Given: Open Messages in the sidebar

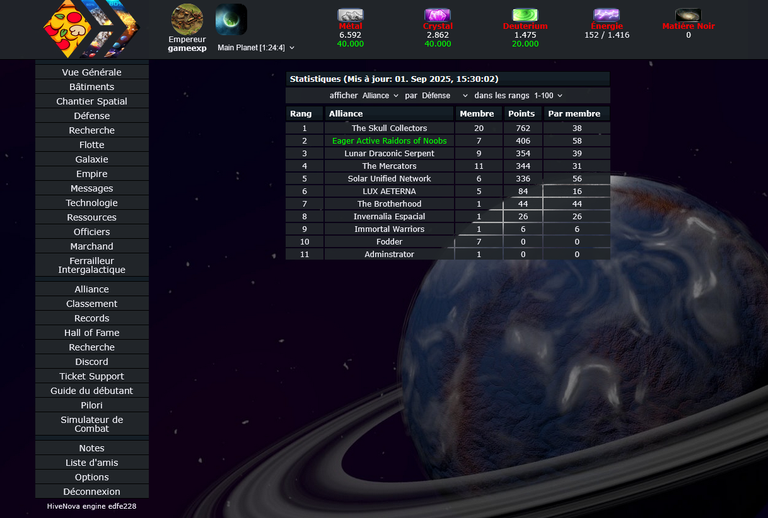Looking at the screenshot, I should pyautogui.click(x=92, y=188).
